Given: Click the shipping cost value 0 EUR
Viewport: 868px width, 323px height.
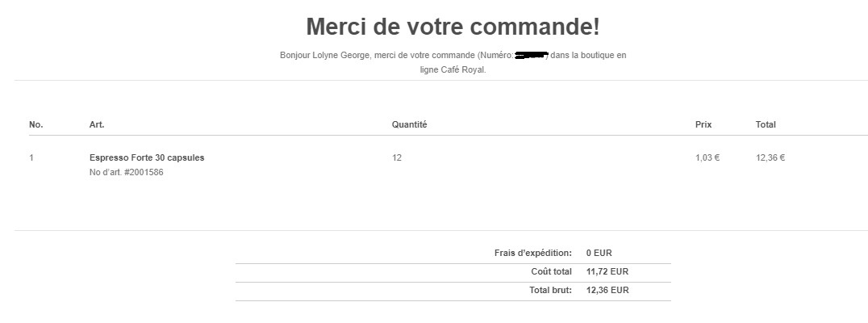Looking at the screenshot, I should click(x=599, y=254).
